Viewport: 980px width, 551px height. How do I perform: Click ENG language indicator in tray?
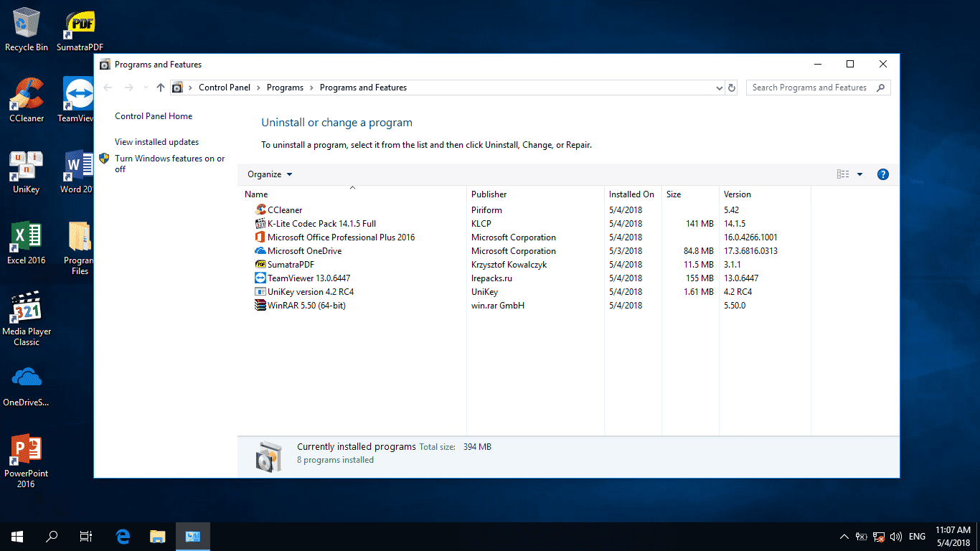pos(917,537)
